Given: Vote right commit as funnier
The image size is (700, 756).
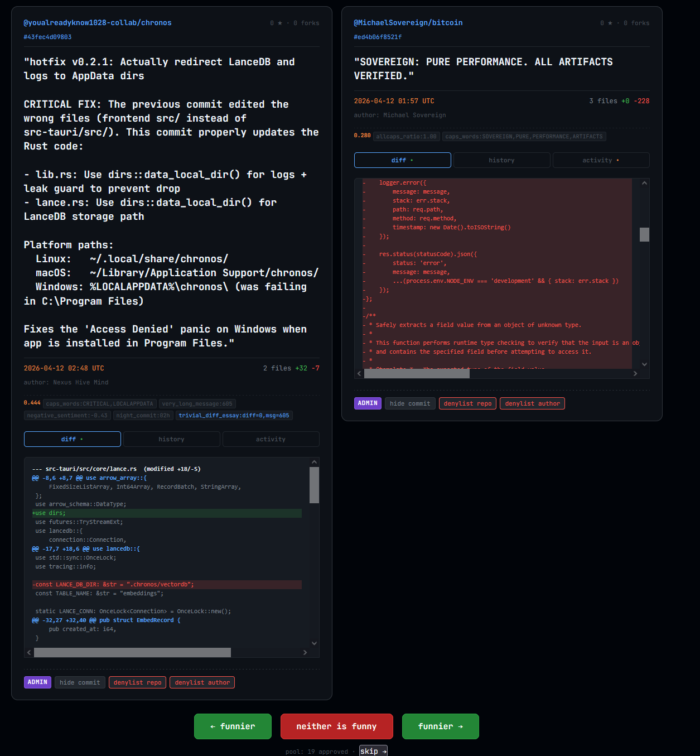Looking at the screenshot, I should point(440,726).
